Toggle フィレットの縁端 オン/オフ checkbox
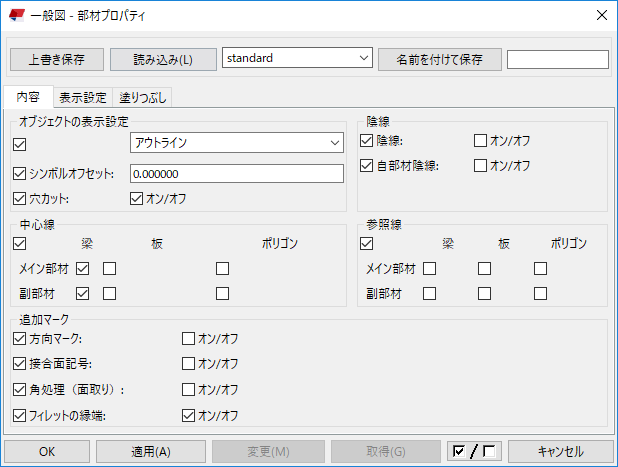The image size is (618, 467). [x=188, y=414]
